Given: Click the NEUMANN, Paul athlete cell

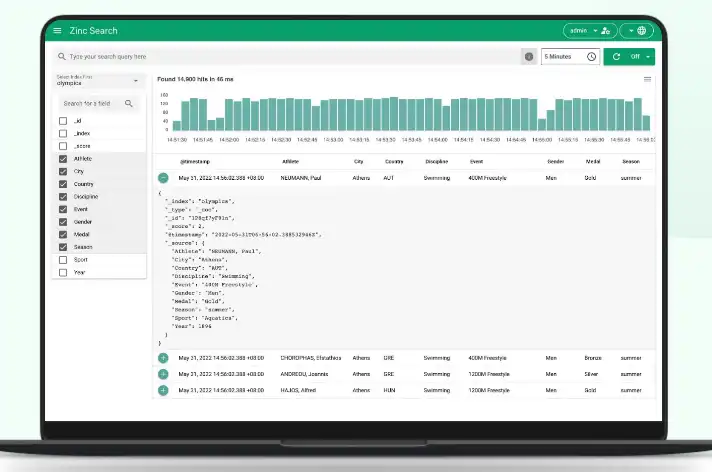Looking at the screenshot, I should point(301,178).
